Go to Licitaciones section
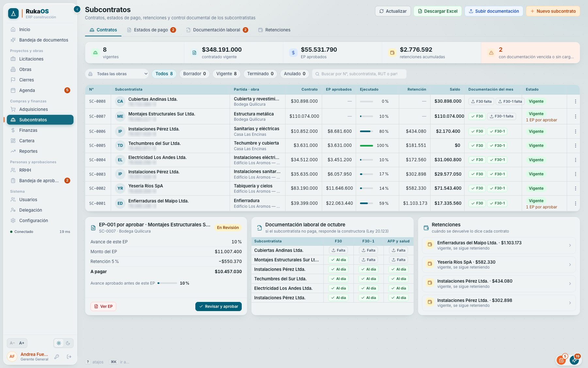Screen dimensions: 588x368 40,59
